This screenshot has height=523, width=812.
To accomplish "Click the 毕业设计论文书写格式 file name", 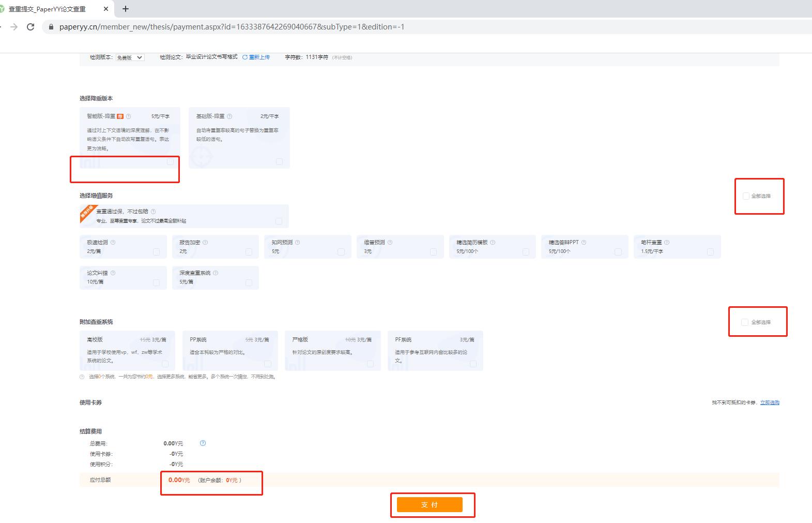I will pos(212,57).
